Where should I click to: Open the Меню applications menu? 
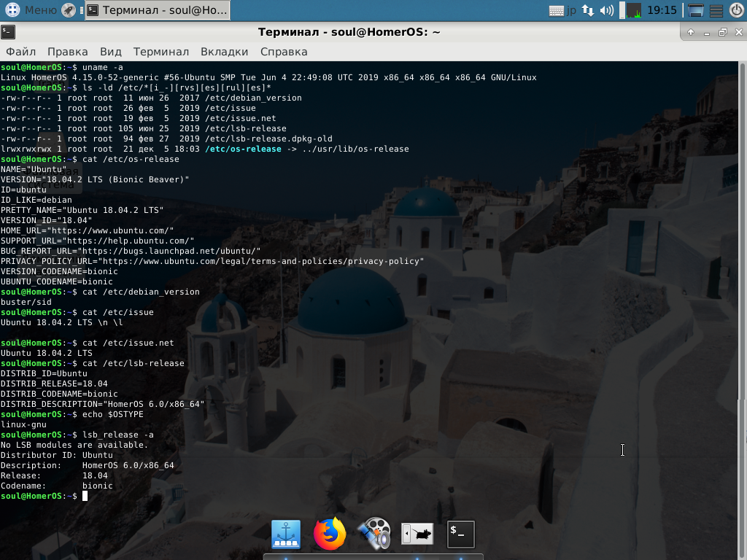click(31, 10)
